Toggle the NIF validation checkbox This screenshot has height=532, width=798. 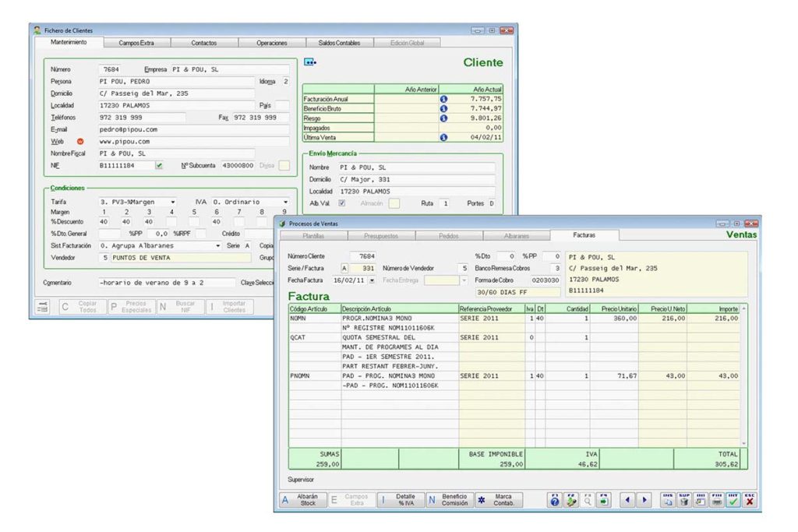159,165
